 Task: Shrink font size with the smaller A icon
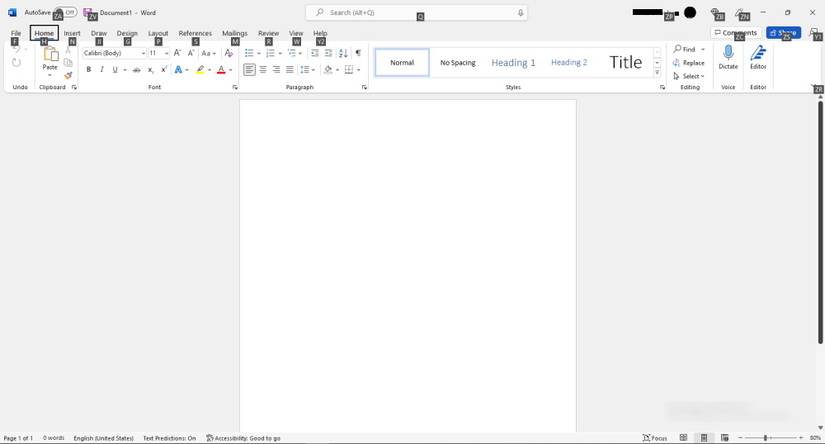[191, 53]
